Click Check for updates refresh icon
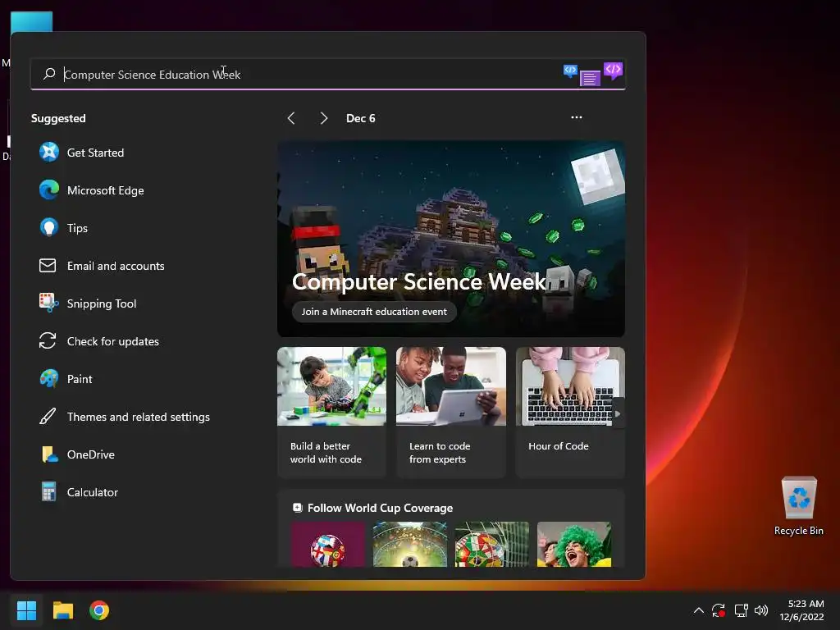This screenshot has height=630, width=840. click(48, 341)
